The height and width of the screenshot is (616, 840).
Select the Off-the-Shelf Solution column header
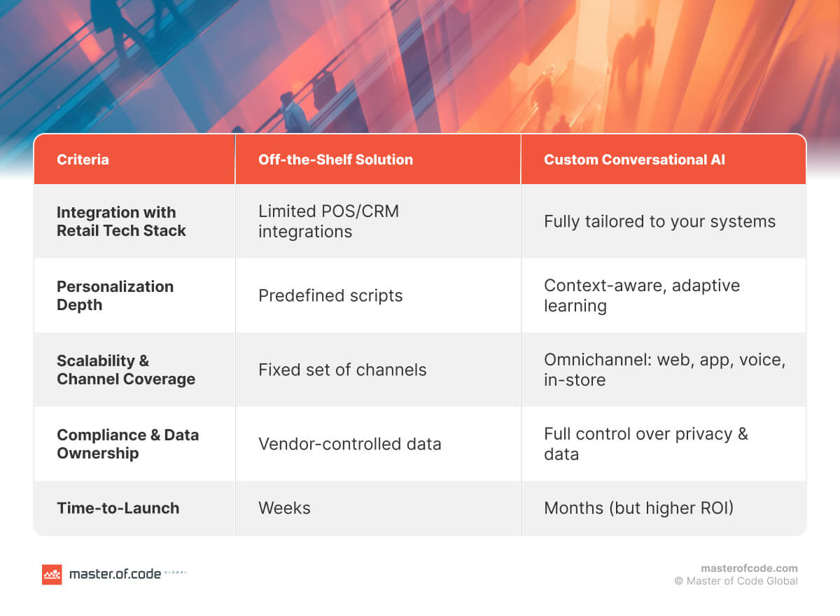point(335,160)
